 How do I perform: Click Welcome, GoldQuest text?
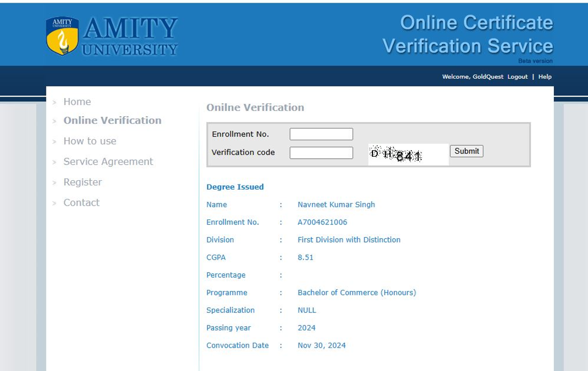(473, 77)
